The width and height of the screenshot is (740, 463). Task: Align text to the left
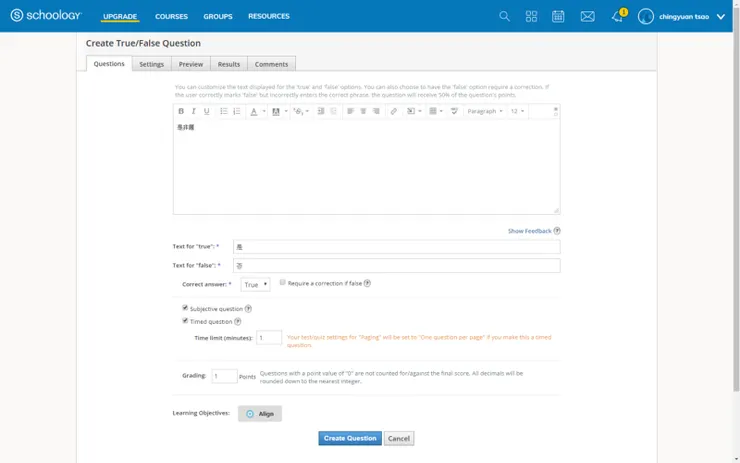click(x=350, y=111)
